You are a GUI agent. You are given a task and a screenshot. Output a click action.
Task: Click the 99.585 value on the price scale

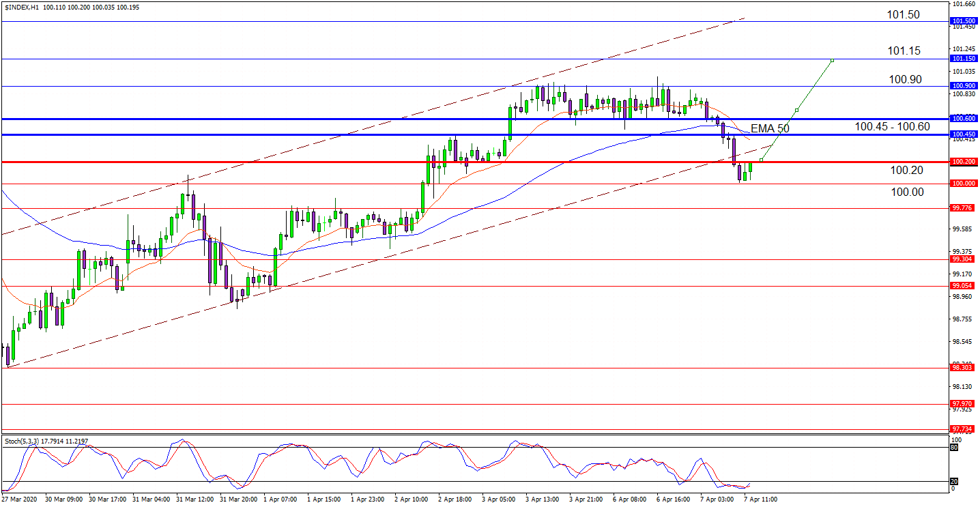point(961,229)
